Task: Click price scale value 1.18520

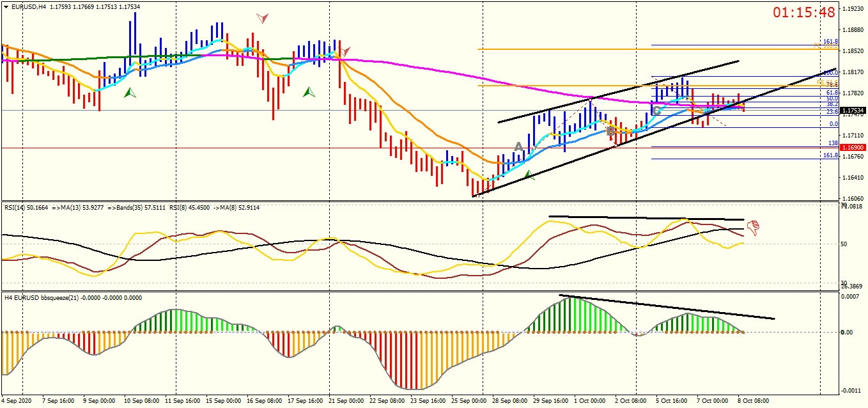Action: point(854,51)
